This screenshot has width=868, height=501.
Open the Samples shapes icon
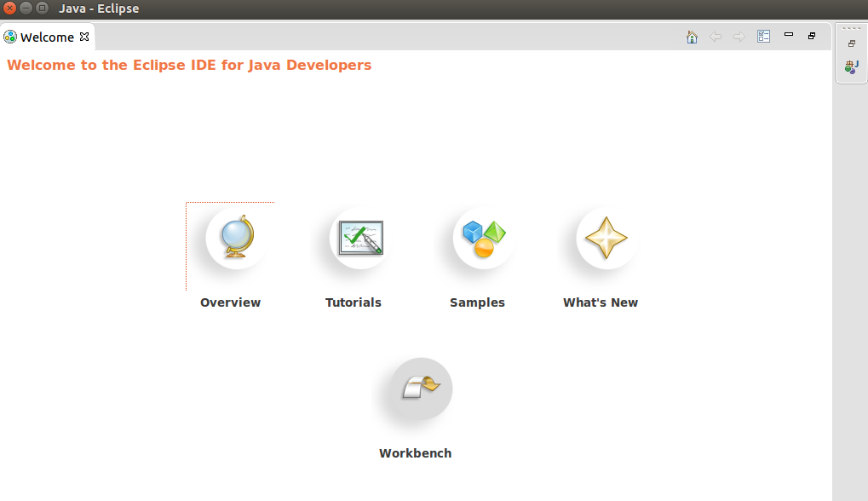pos(484,238)
